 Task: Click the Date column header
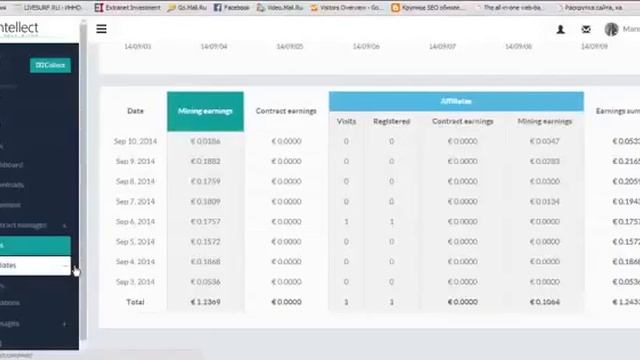point(135,111)
